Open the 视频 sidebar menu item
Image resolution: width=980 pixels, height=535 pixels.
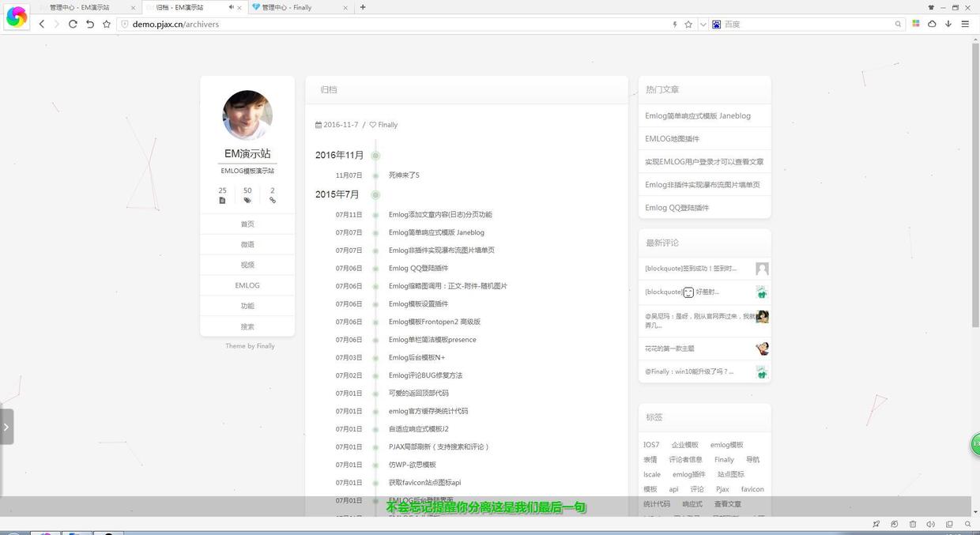[x=247, y=265]
